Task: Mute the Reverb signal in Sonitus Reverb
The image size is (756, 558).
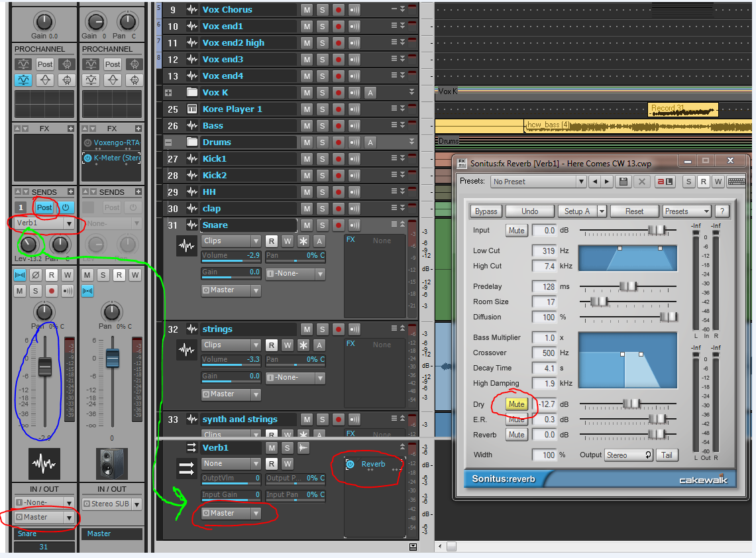Action: 516,435
